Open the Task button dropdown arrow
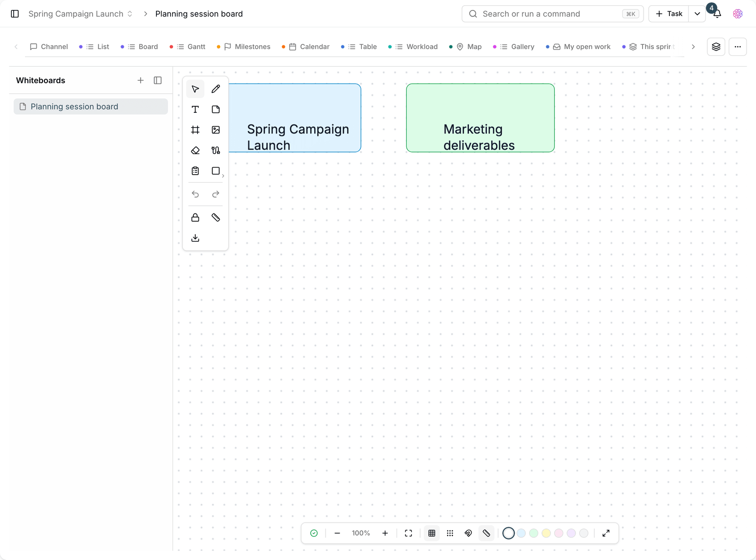 (697, 14)
